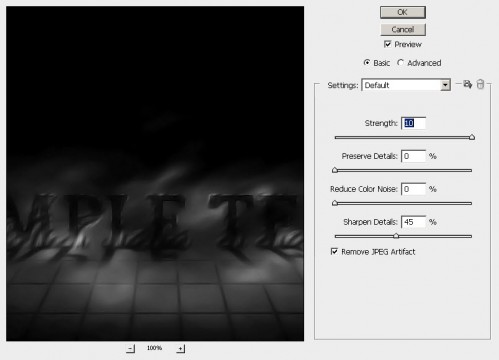Click the OK button

(403, 12)
